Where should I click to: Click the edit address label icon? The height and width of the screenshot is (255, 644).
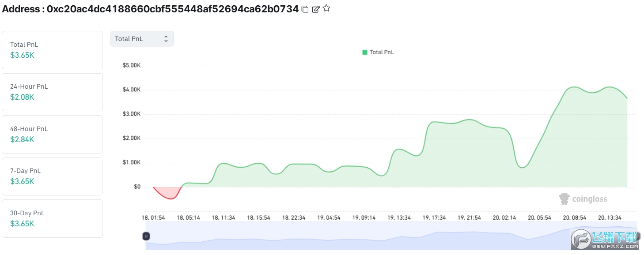click(315, 9)
